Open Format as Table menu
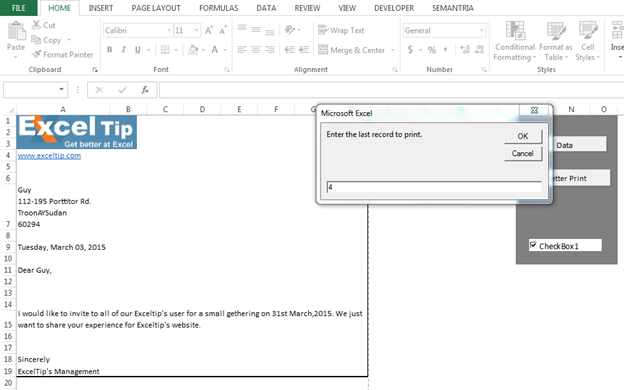 (x=556, y=41)
